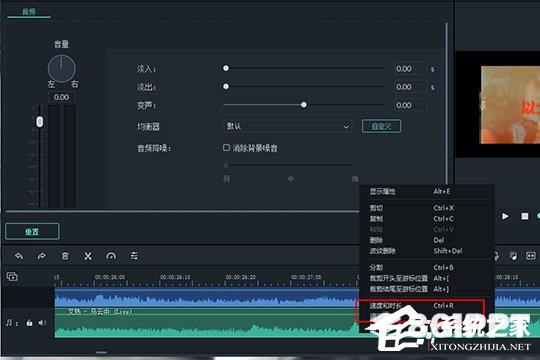Click the audio panel vertical scrollbar
Image resolution: width=540 pixels, height=360 pixels.
pos(447,103)
